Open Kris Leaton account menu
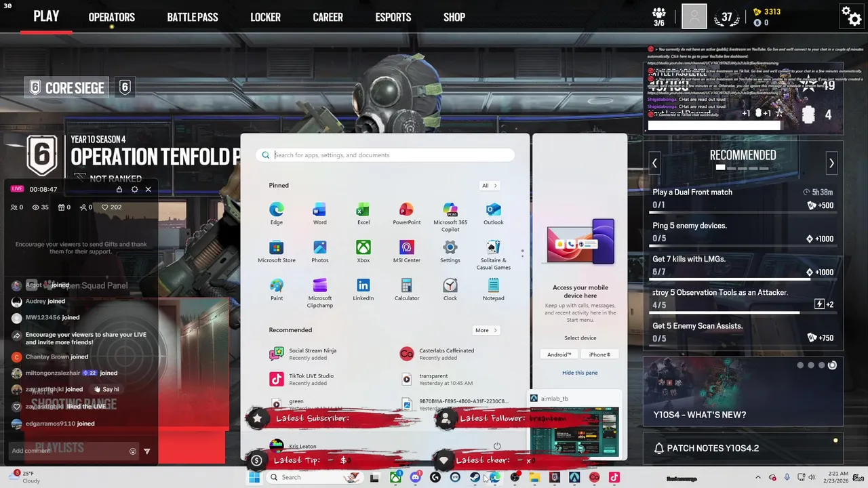This screenshot has height=488, width=868. coord(294,446)
